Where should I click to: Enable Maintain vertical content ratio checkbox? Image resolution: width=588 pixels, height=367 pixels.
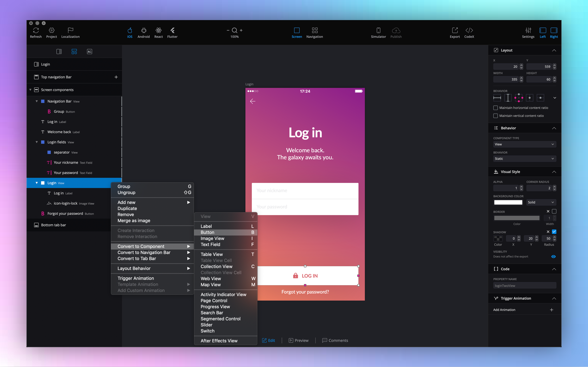click(x=496, y=116)
